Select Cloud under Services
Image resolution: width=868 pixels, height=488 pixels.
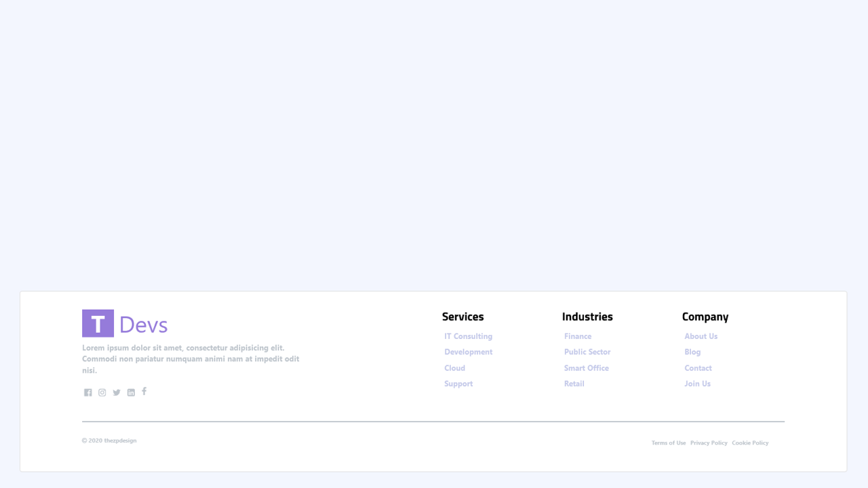coord(454,368)
